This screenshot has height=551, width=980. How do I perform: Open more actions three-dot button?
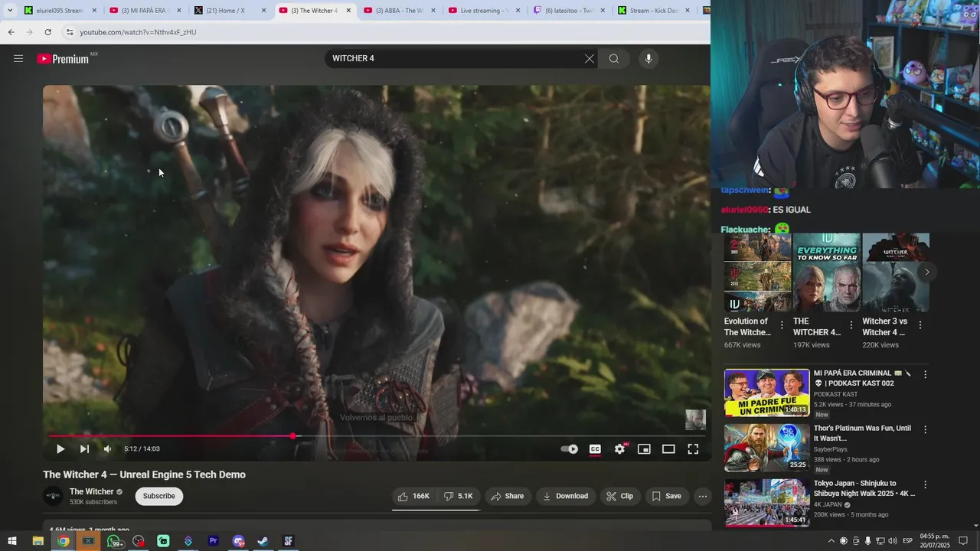tap(702, 496)
